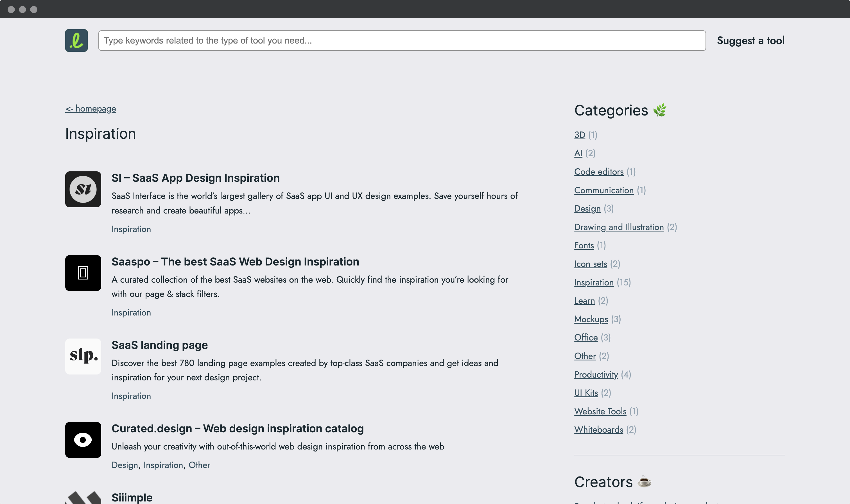Click the Saaspo curated collection description

point(310,287)
